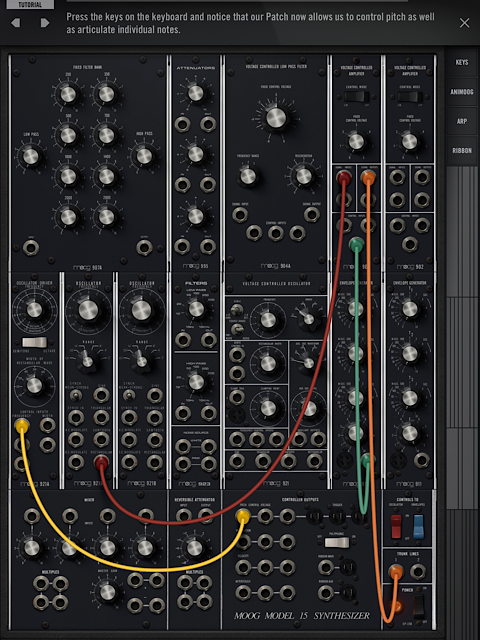
Task: Go to the previous tutorial step arrow
Action: (x=16, y=22)
